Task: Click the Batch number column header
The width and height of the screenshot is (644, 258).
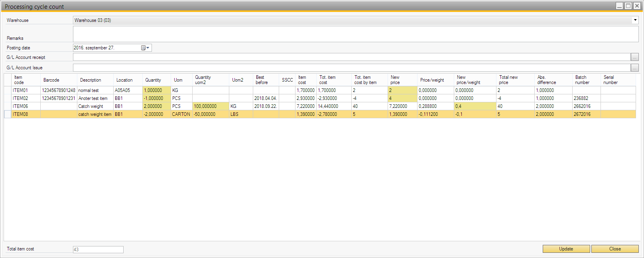Action: tap(586, 80)
